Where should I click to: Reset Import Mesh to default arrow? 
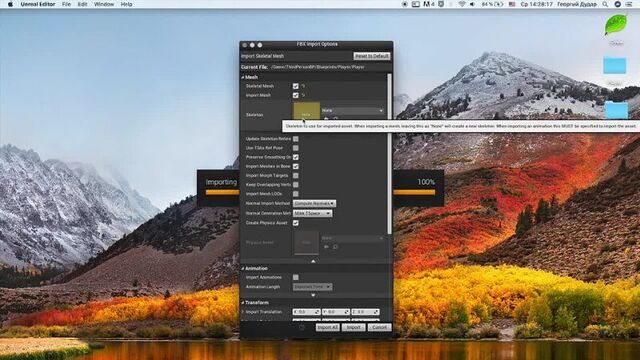[303, 95]
